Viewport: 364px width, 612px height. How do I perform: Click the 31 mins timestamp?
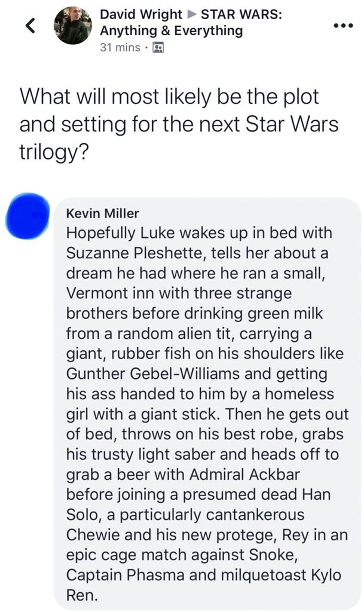[x=121, y=47]
